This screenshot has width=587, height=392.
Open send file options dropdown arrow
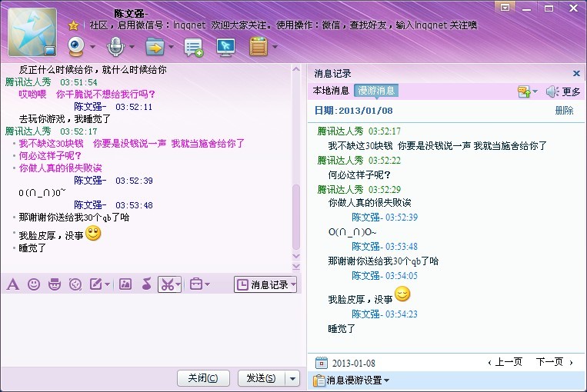tap(171, 47)
